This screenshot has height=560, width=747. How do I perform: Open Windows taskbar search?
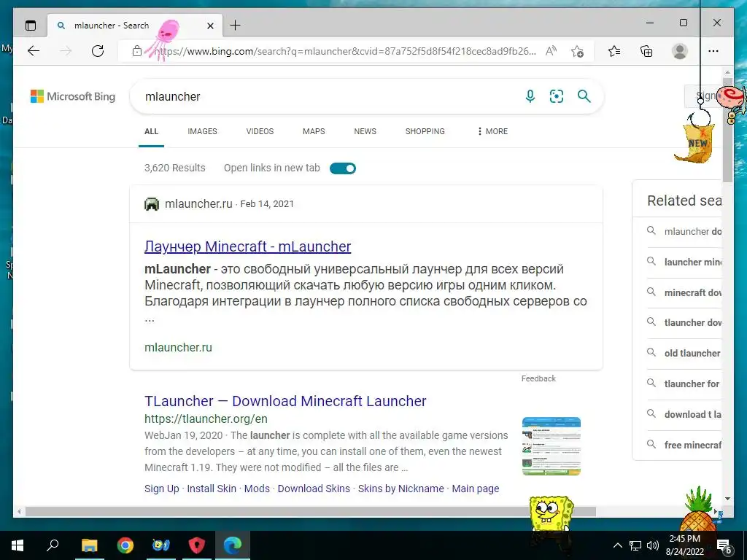(x=53, y=545)
